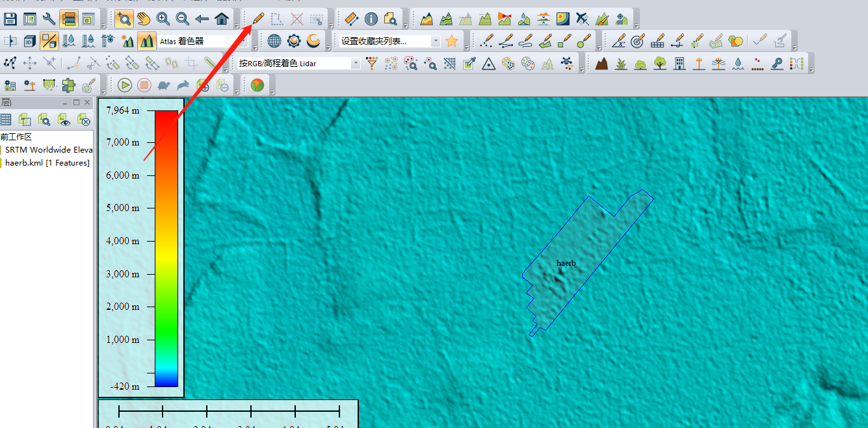Click the brown ground classification icon
The image size is (868, 428).
pyautogui.click(x=601, y=63)
